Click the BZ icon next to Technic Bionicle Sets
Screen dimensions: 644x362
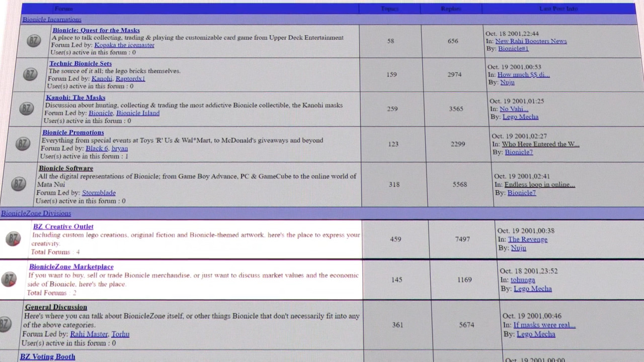[30, 74]
